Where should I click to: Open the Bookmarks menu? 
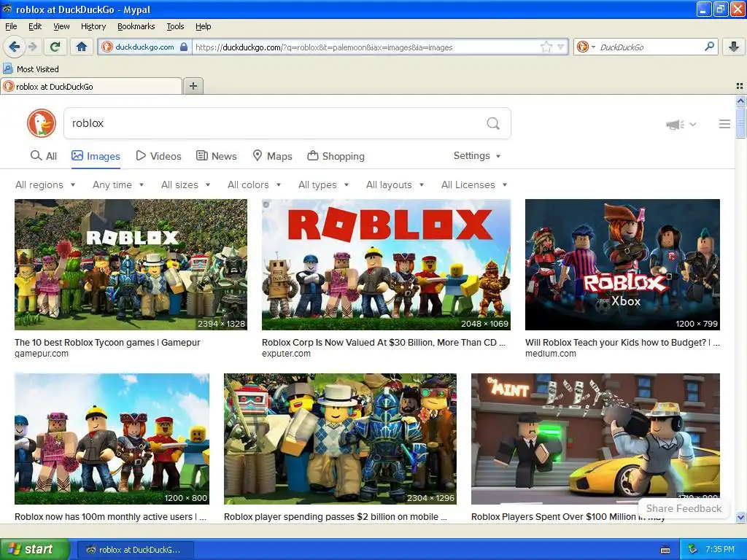point(136,26)
